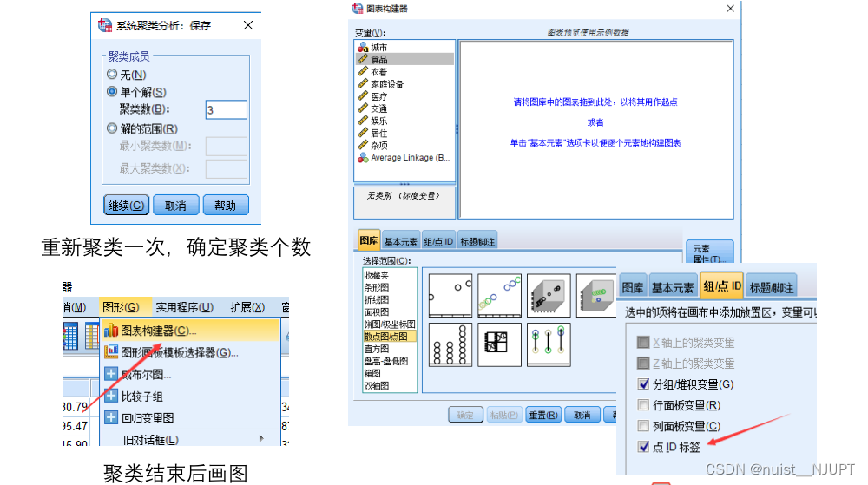868x485 pixels.
Task: Select the simple scatter plot thumbnail
Action: click(450, 295)
